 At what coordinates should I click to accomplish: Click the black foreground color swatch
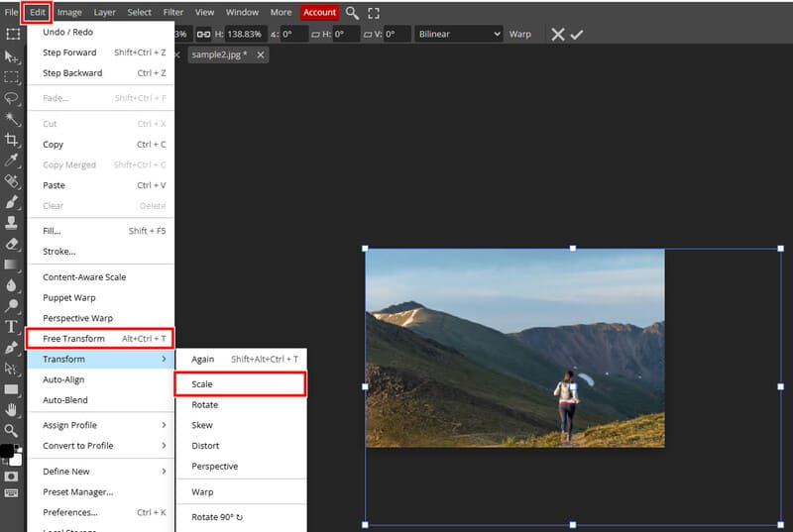pyautogui.click(x=7, y=451)
